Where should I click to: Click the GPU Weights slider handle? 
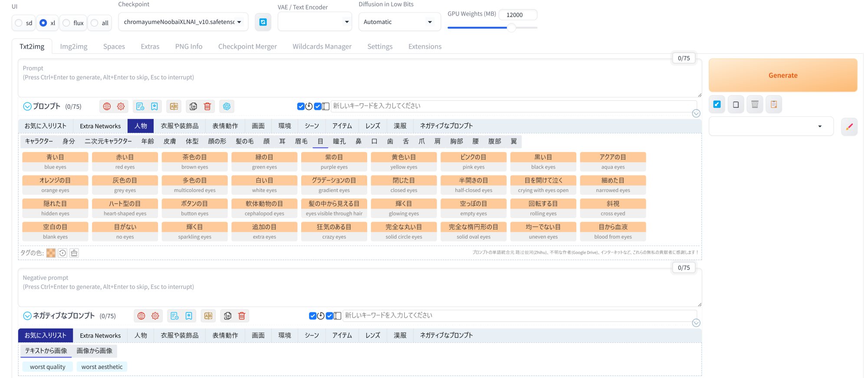point(512,28)
